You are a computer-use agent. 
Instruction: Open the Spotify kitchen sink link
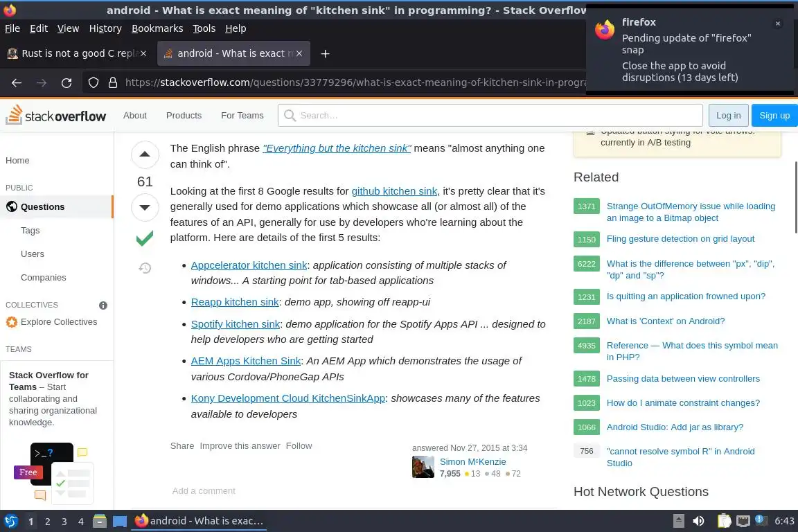[x=235, y=324]
